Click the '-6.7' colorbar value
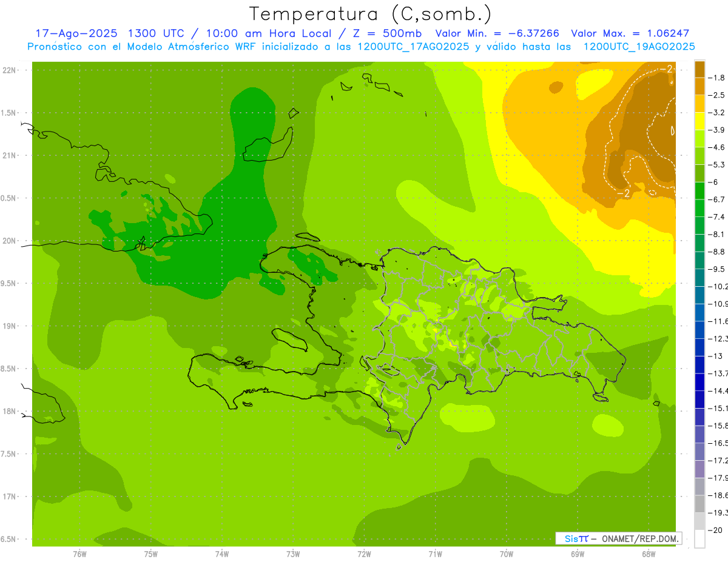 tap(716, 199)
